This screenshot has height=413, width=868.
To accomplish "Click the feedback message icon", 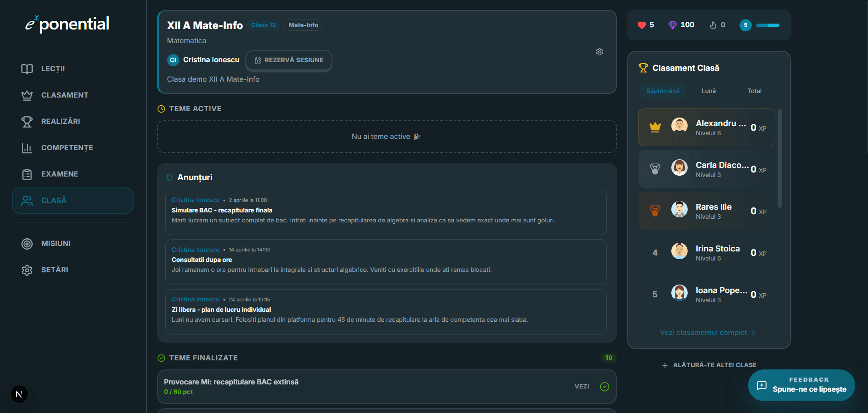I will (762, 385).
